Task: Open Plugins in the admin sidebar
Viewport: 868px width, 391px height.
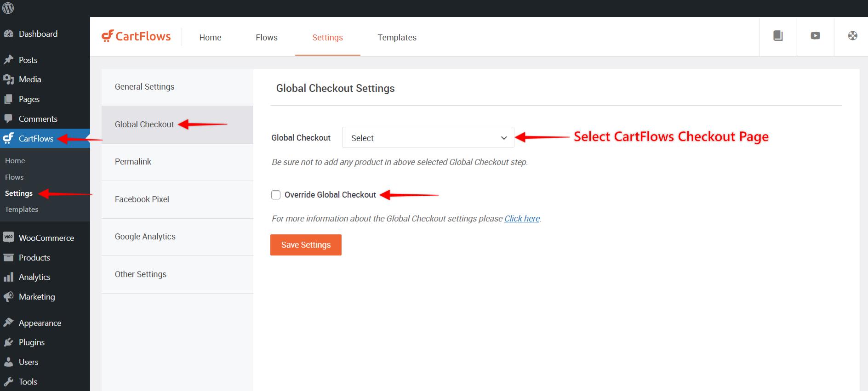Action: pos(31,342)
